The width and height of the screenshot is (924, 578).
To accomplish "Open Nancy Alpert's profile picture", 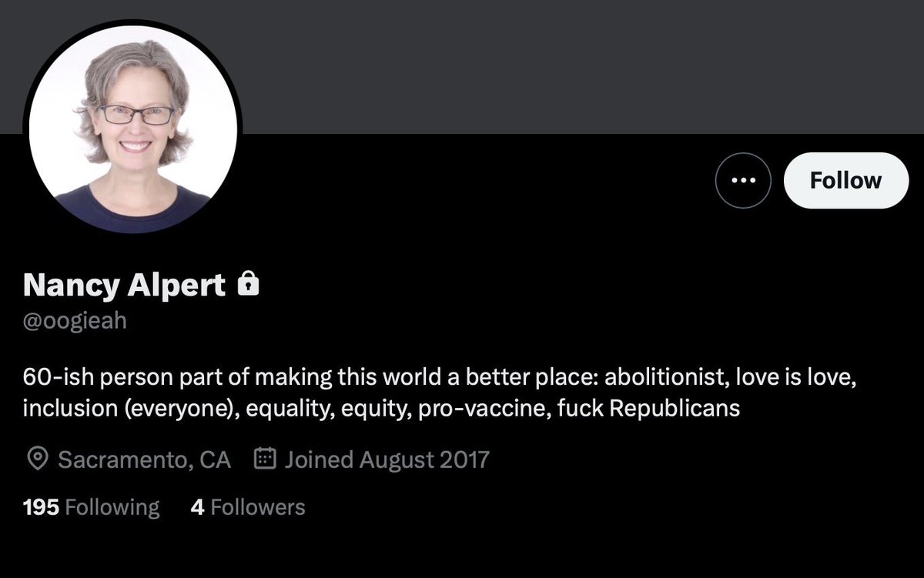I will [x=132, y=127].
